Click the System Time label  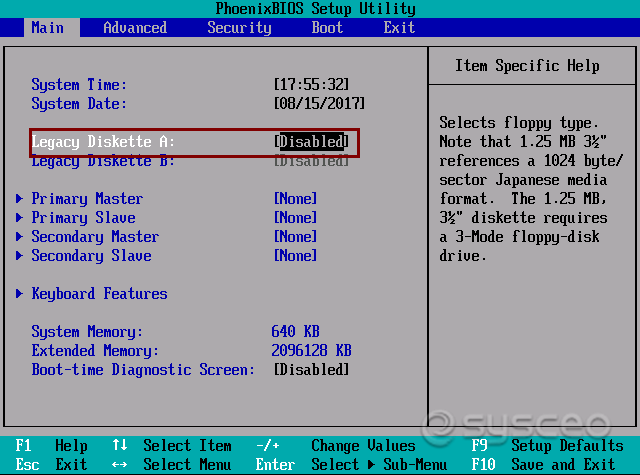[79, 84]
